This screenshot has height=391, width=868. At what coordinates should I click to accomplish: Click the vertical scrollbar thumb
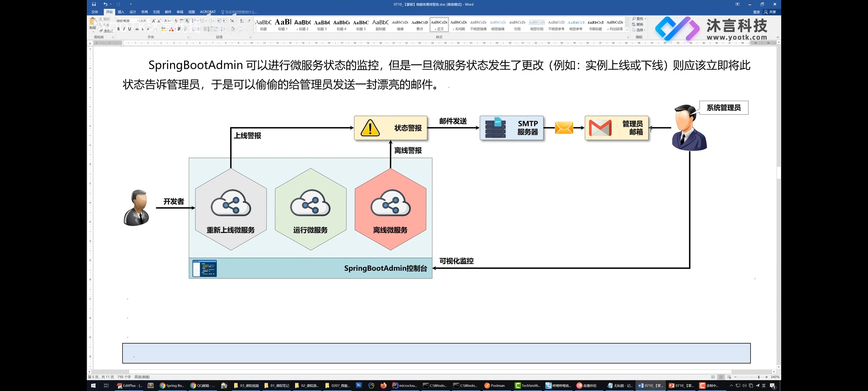pyautogui.click(x=778, y=173)
